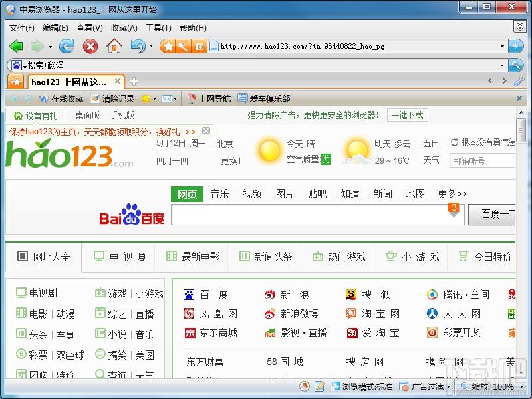Click the 一键下载 download button

click(x=407, y=115)
